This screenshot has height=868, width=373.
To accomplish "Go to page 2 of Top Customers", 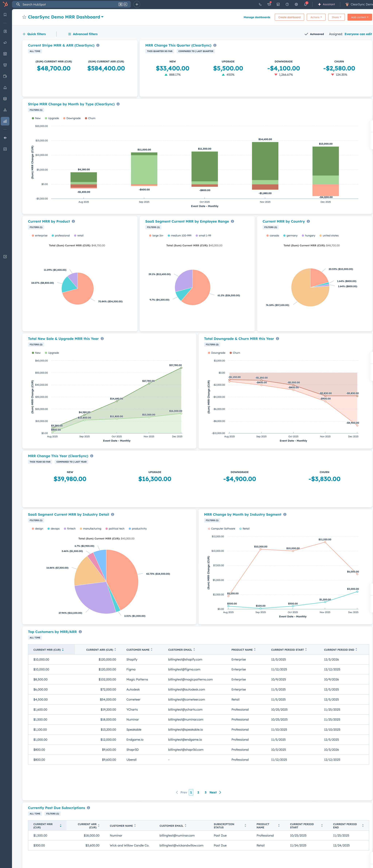I will [198, 792].
